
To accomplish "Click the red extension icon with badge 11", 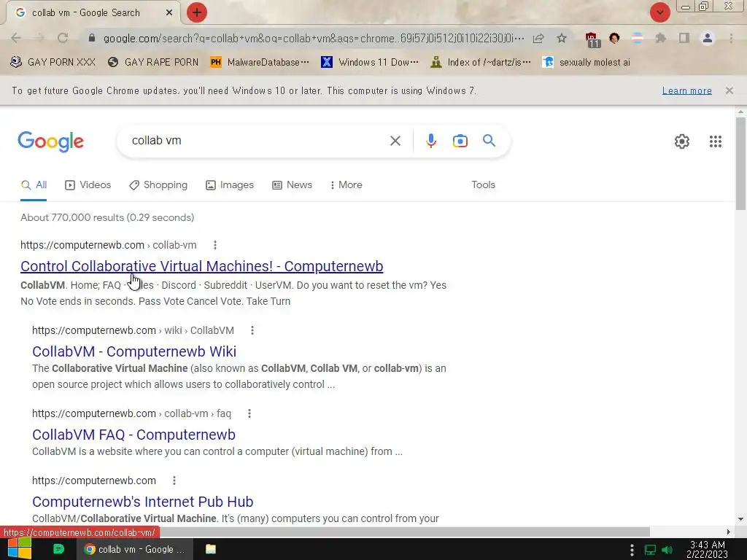I will coord(592,39).
